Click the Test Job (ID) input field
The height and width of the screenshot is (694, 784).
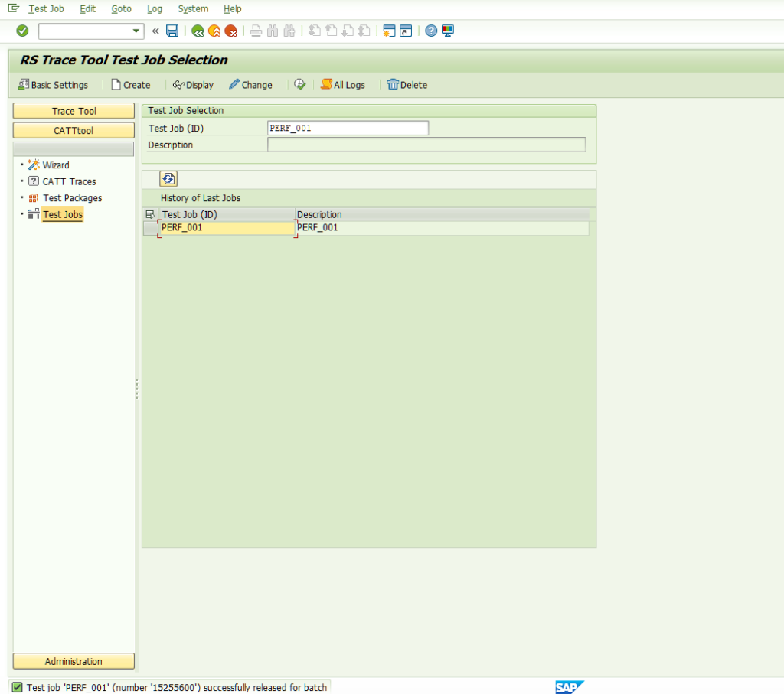click(x=348, y=129)
